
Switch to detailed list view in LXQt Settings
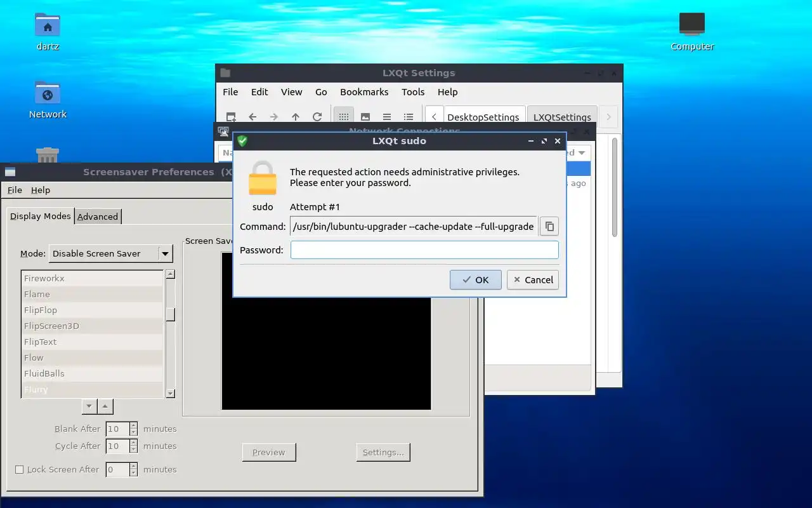(409, 117)
